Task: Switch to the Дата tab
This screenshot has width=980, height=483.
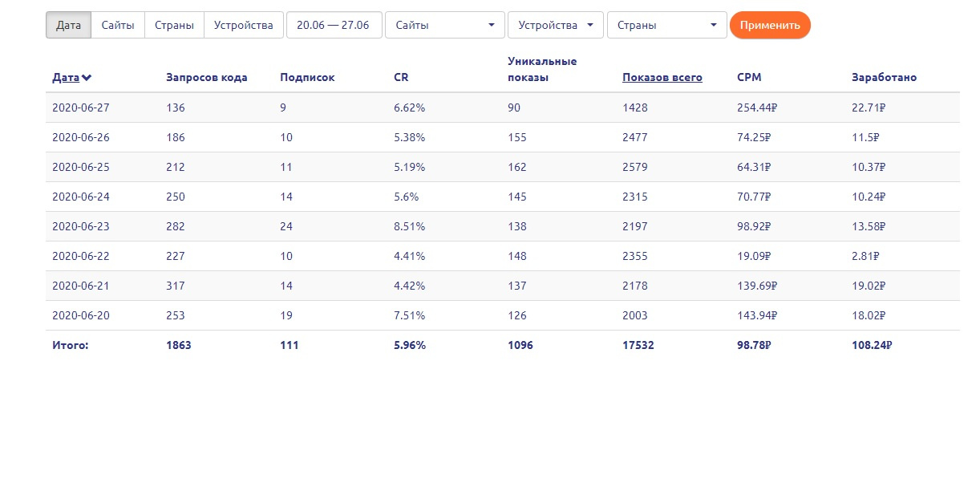Action: click(69, 25)
